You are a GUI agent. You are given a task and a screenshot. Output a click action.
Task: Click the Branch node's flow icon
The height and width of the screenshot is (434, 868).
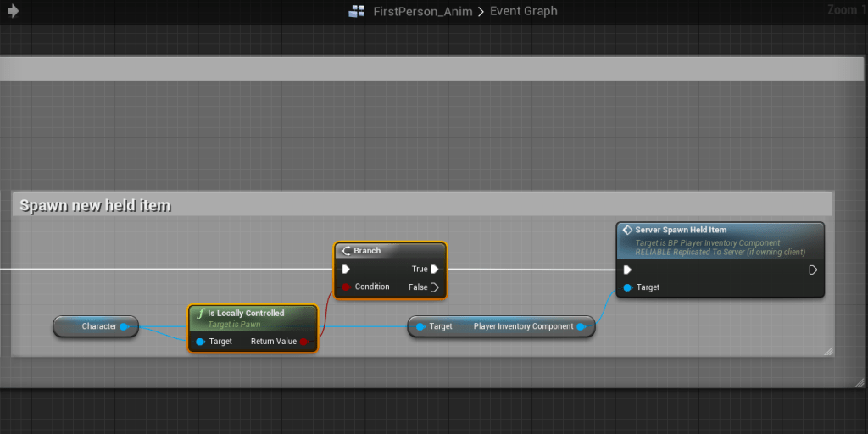[x=345, y=251]
